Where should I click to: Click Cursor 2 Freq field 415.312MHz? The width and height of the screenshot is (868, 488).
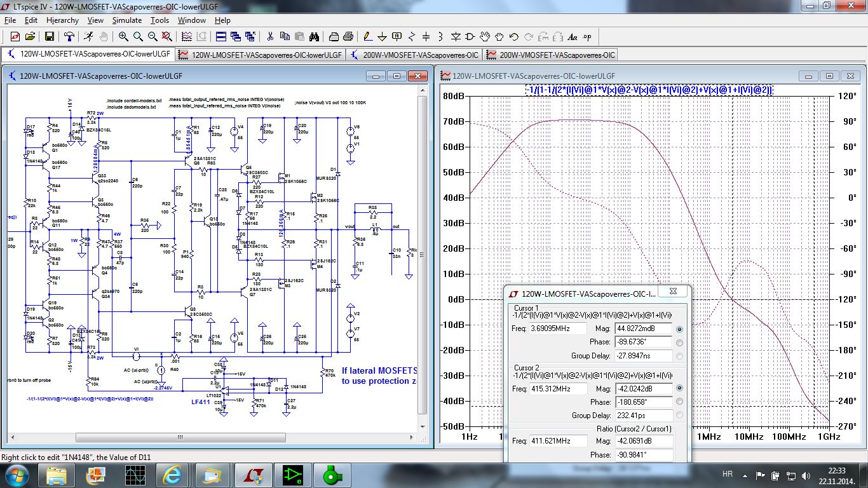tap(559, 388)
